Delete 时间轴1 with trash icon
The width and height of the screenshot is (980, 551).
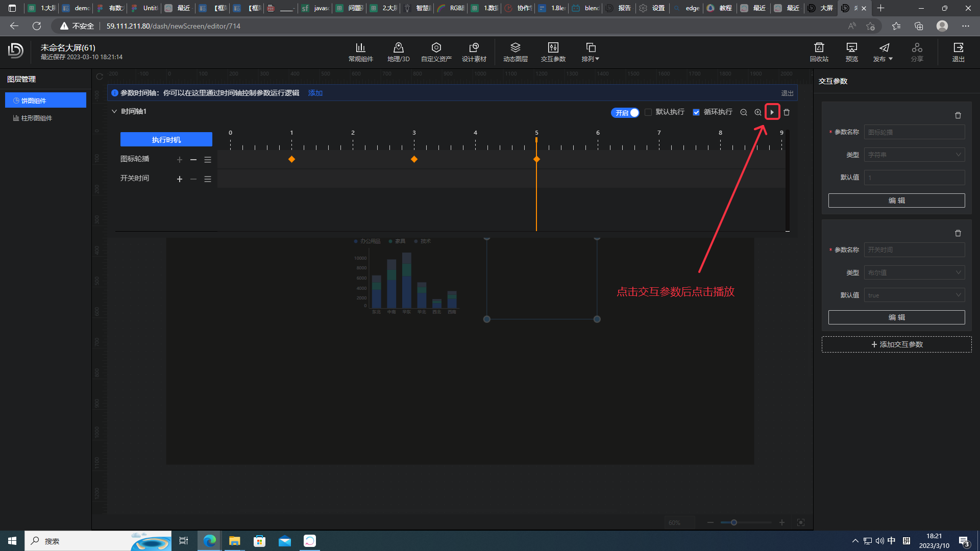pos(787,112)
